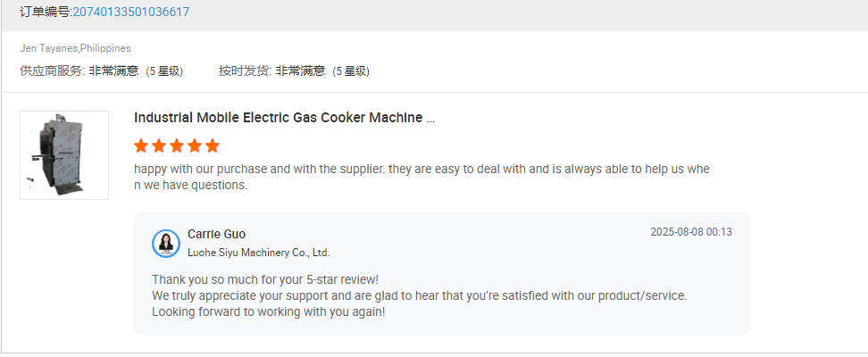This screenshot has width=868, height=357.
Task: Click the 供应商服务 rating label
Action: (52, 71)
